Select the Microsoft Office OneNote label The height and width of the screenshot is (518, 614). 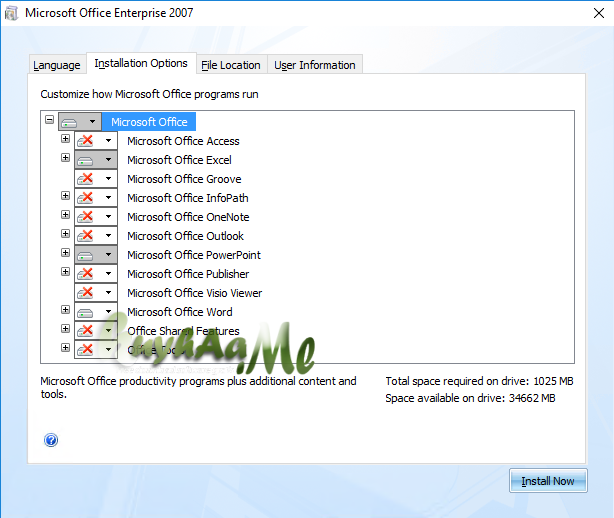click(x=188, y=217)
